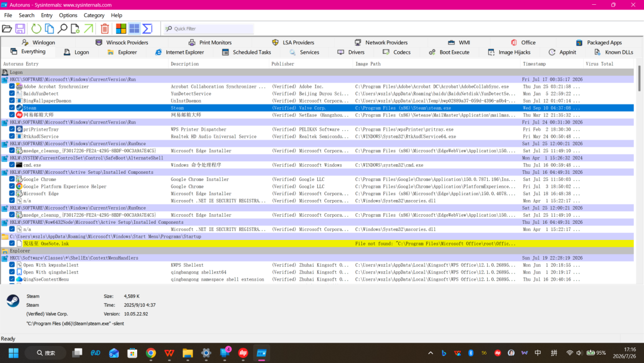
Task: Click the taskbar search box
Action: pyautogui.click(x=46, y=353)
